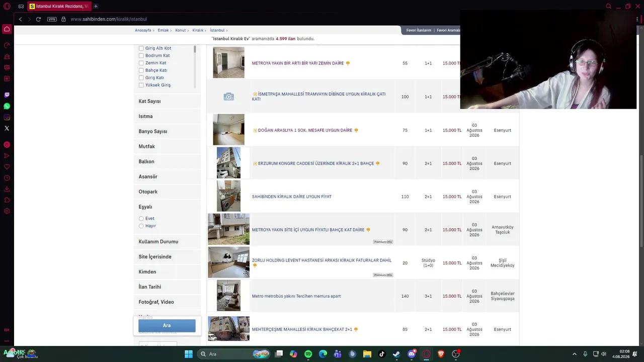Image resolution: width=644 pixels, height=362 pixels.
Task: Check the Giriş Katı checkbox
Action: click(x=141, y=78)
